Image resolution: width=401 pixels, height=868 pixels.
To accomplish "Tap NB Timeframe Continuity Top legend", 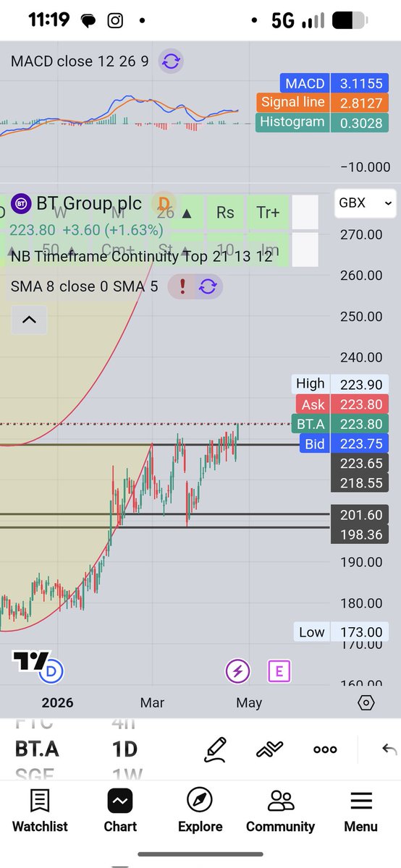I will pos(141,255).
